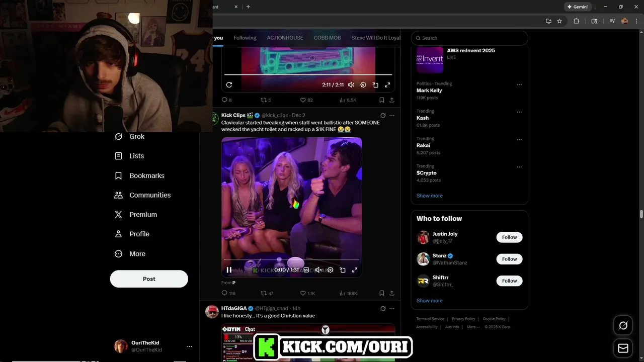
Task: Open Premium from the sidebar
Action: coord(136,215)
